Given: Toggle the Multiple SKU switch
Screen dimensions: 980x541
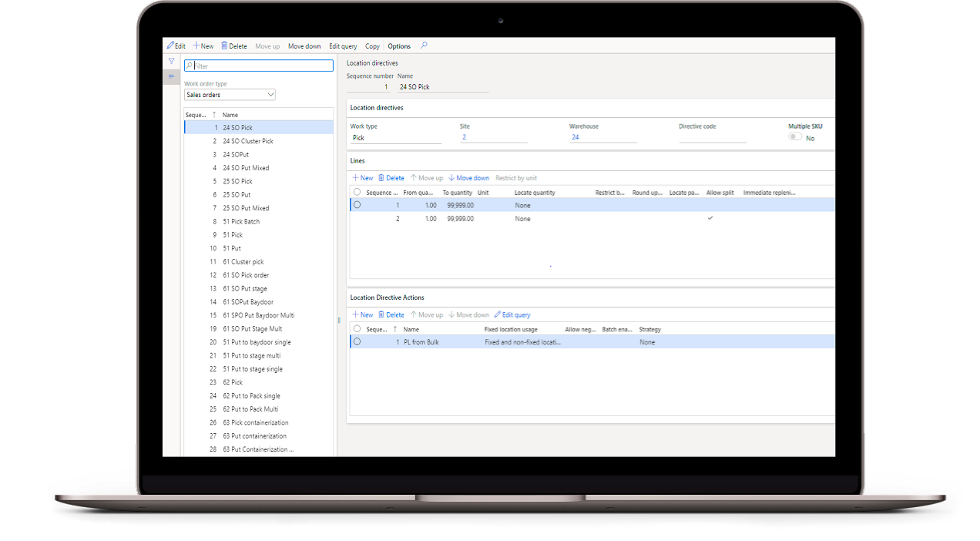Looking at the screenshot, I should coord(794,137).
